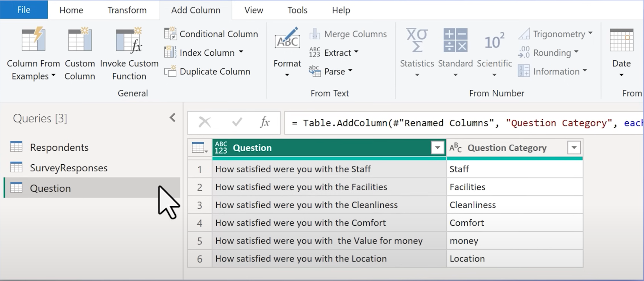Duplicate Column command

pyautogui.click(x=207, y=71)
